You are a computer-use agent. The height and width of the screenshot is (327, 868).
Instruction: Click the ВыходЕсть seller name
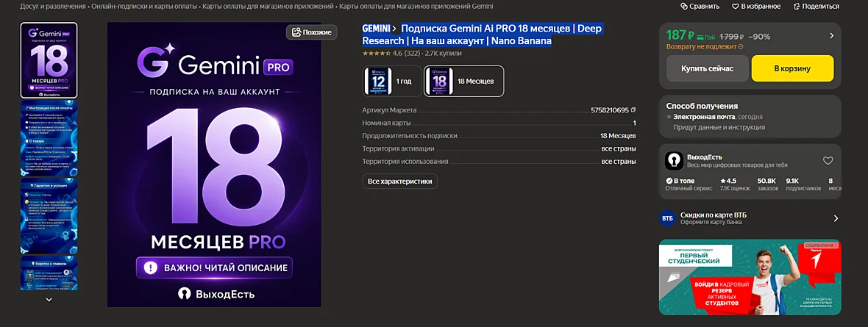click(x=705, y=157)
